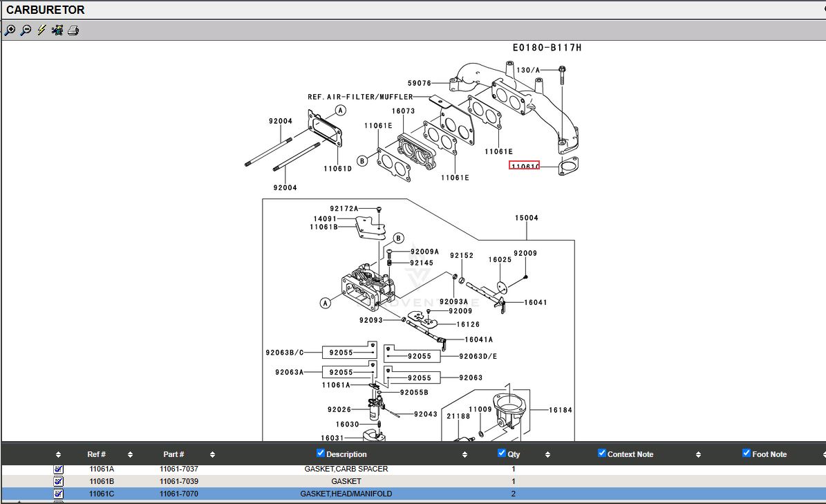Disable the Context Note column checkbox

pos(602,454)
